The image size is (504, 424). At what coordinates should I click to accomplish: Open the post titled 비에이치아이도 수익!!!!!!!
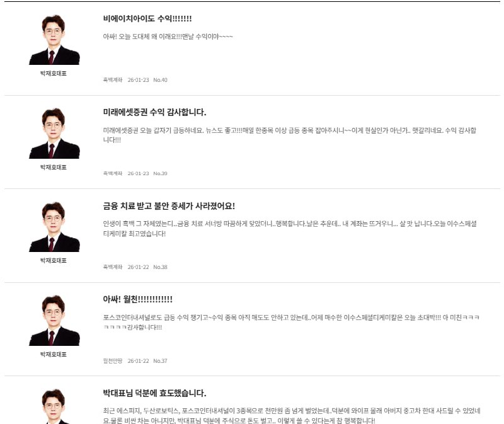[x=147, y=18]
